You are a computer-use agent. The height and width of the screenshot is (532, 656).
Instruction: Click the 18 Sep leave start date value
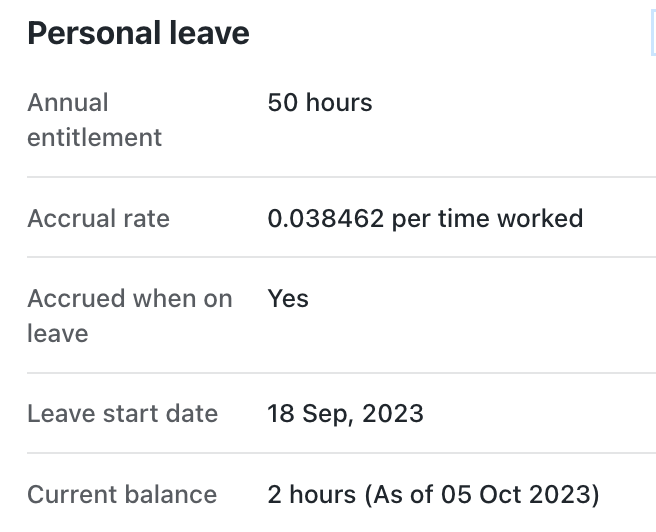(311, 414)
